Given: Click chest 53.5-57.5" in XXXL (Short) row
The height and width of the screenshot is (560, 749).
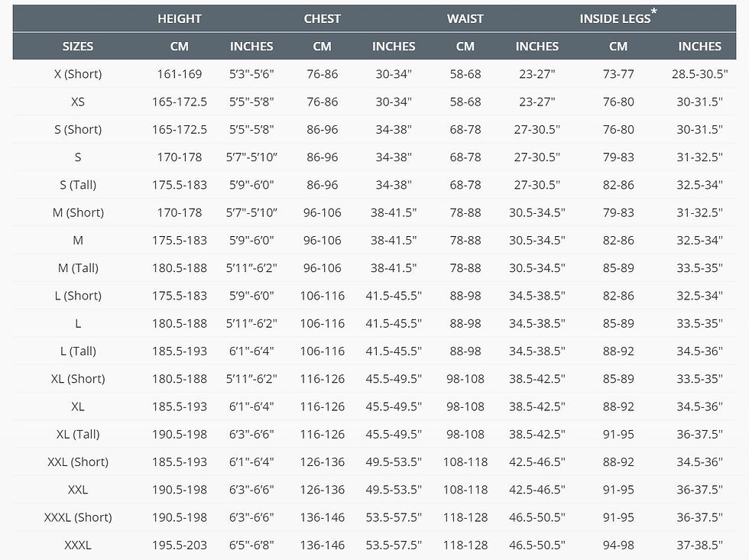Looking at the screenshot, I should click(x=394, y=517).
